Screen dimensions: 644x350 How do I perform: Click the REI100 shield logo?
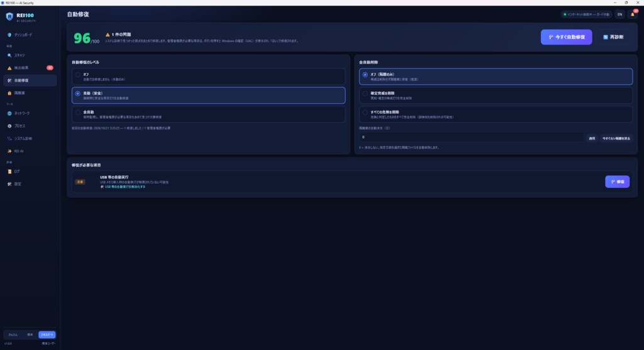9,17
